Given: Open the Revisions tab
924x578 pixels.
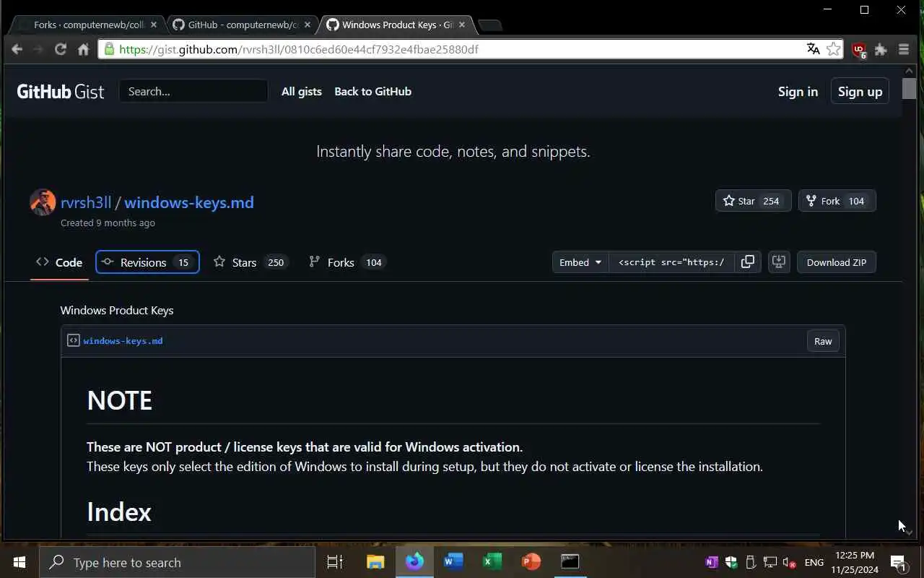Looking at the screenshot, I should coord(147,262).
